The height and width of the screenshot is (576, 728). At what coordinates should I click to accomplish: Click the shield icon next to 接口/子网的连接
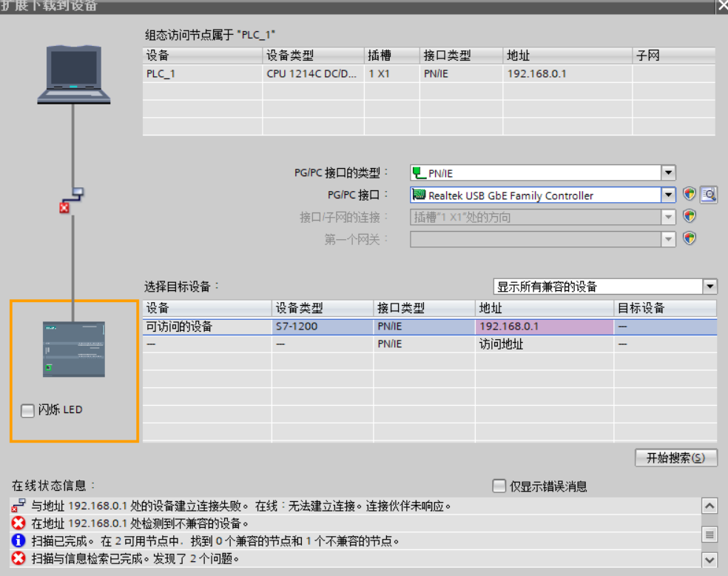coord(689,216)
